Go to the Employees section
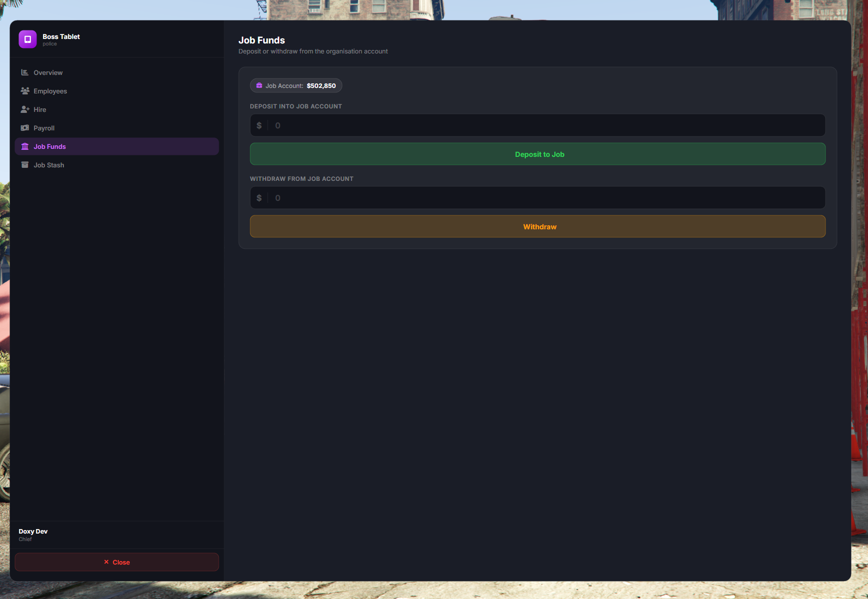 (x=117, y=91)
